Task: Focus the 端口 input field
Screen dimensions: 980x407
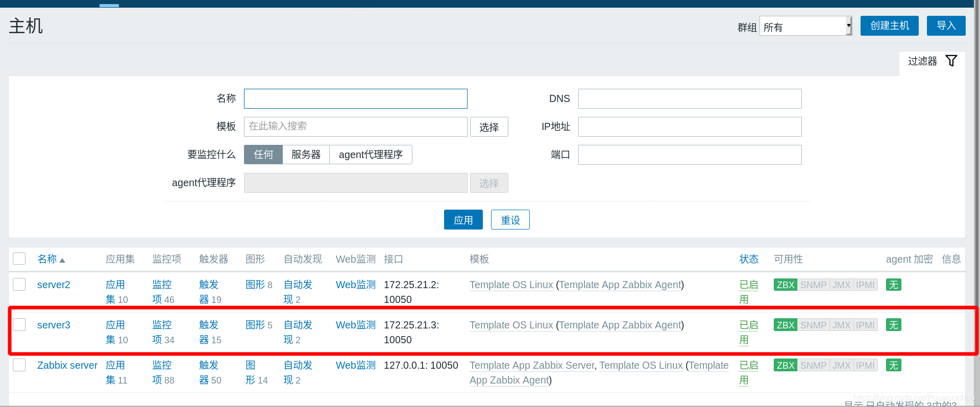Action: (x=690, y=155)
